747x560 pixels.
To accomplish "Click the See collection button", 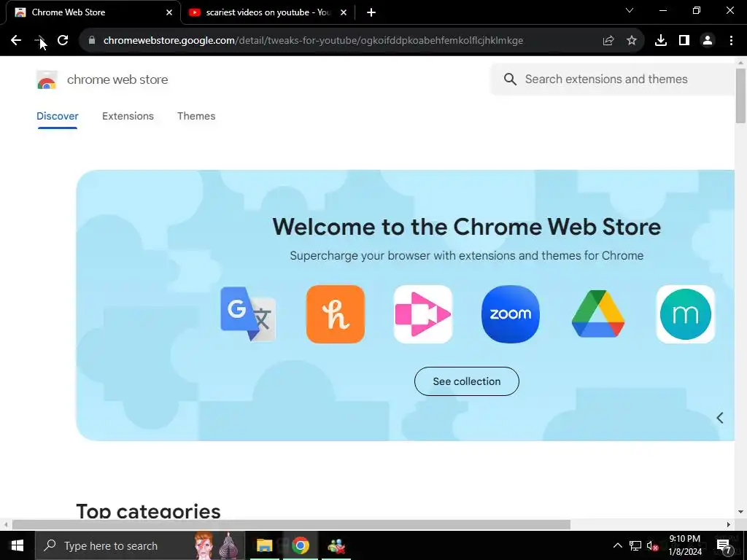I will click(x=466, y=381).
